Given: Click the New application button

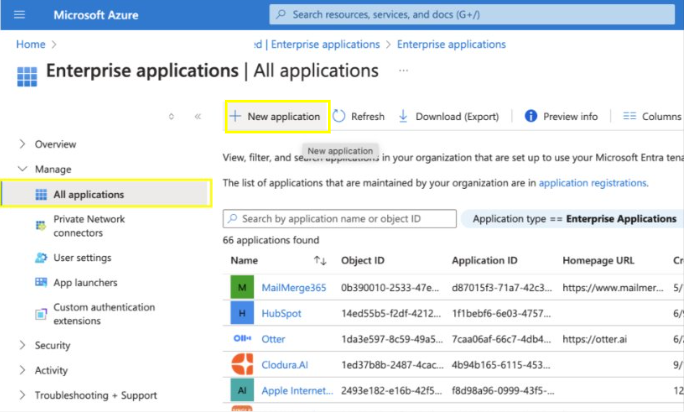Looking at the screenshot, I should click(x=276, y=117).
